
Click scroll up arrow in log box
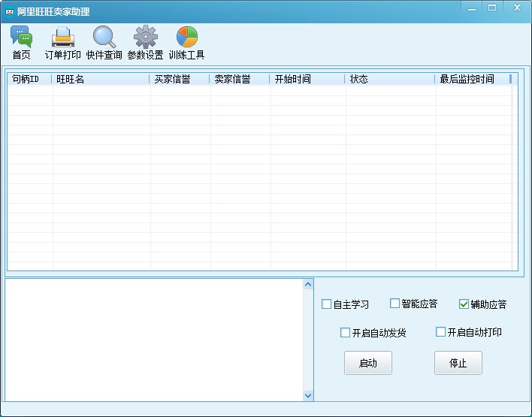click(308, 284)
